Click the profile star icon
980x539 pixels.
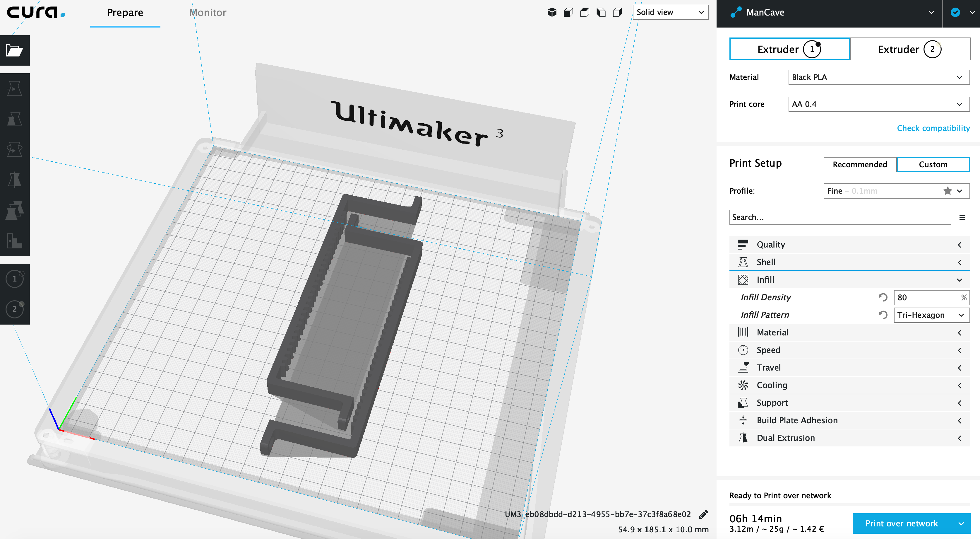[947, 191]
